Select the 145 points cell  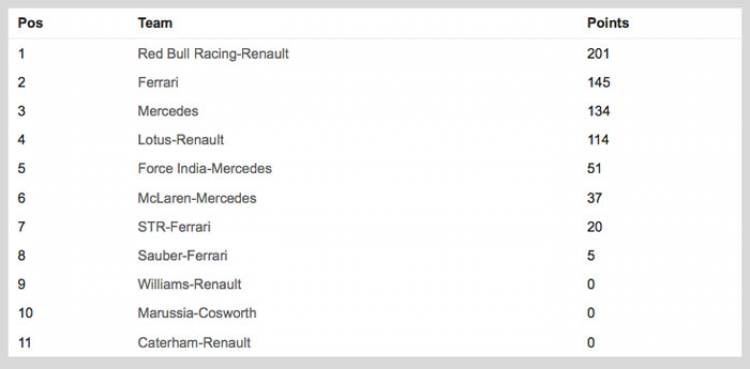(x=598, y=82)
